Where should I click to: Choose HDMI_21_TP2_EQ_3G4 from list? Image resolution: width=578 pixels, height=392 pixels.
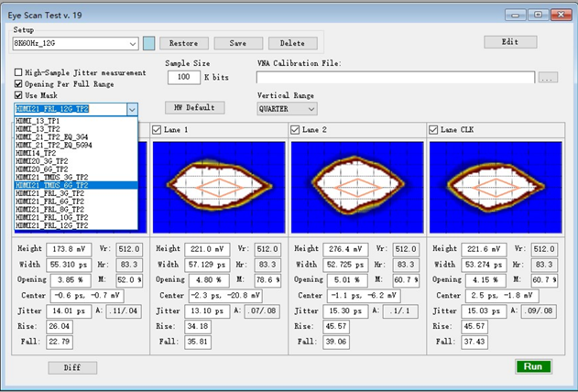pos(76,137)
